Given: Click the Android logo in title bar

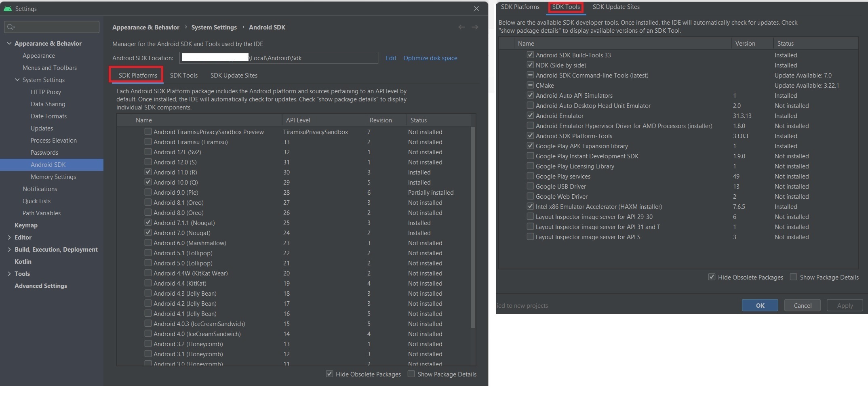Looking at the screenshot, I should 8,8.
